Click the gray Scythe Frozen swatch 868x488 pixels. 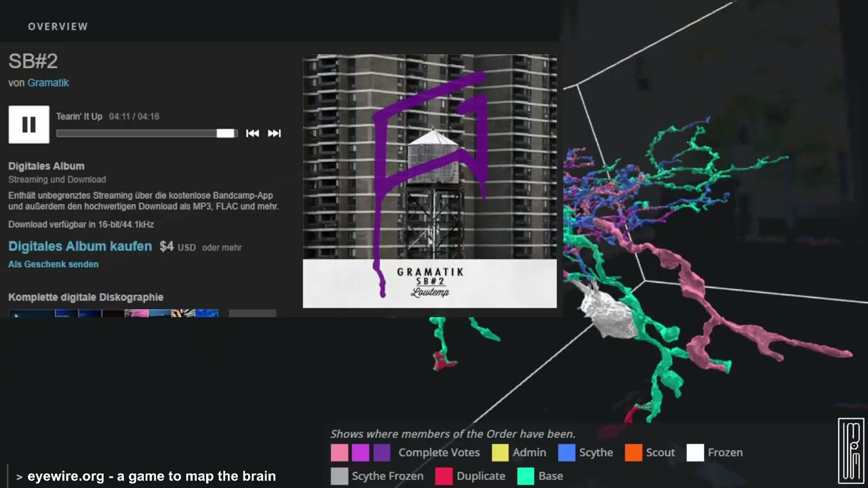click(x=339, y=476)
